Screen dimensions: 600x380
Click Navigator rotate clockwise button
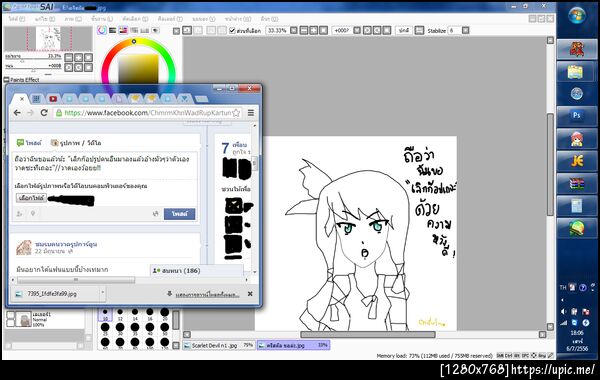(x=78, y=67)
